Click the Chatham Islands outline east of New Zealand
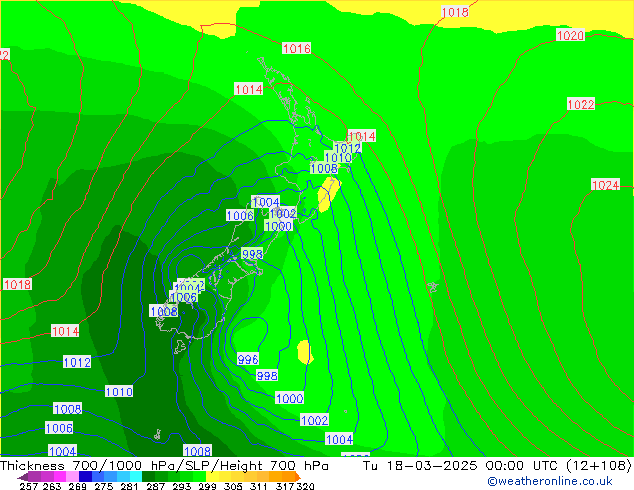 [x=433, y=287]
